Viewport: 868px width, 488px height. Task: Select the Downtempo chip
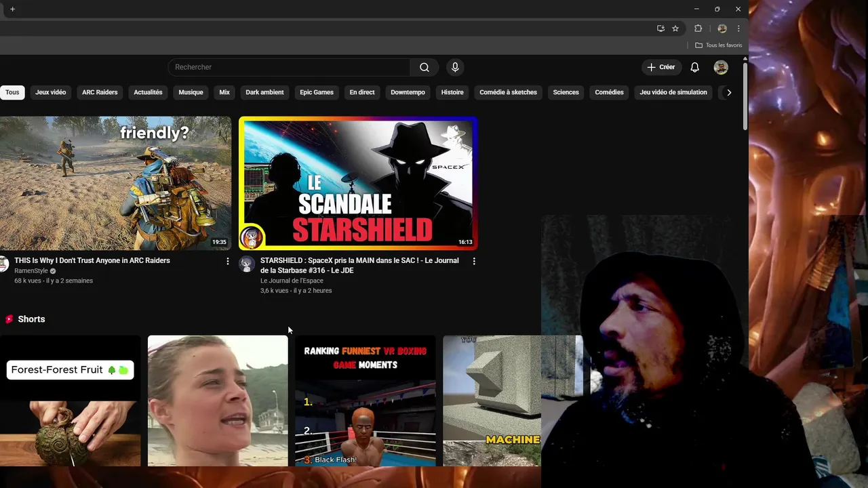click(x=408, y=92)
